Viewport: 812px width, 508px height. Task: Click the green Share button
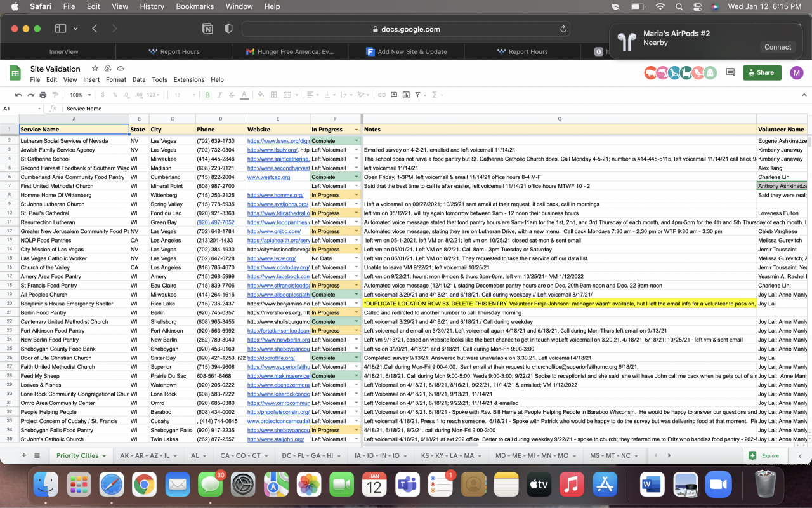pyautogui.click(x=762, y=72)
